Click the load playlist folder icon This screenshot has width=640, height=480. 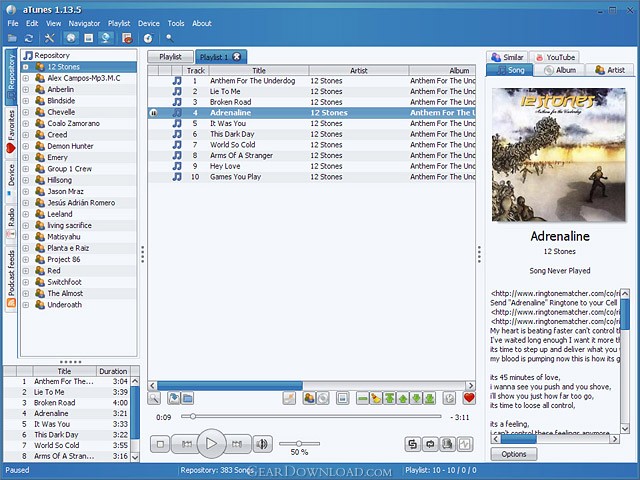point(188,398)
